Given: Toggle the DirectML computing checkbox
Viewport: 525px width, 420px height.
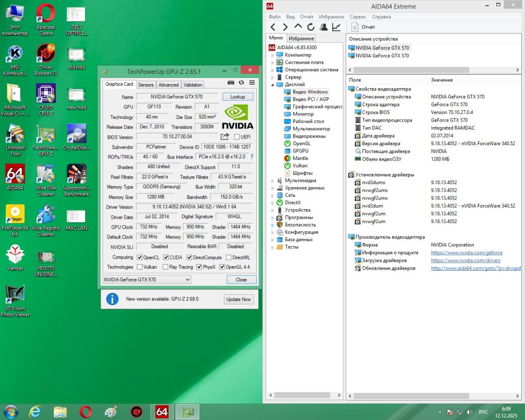Looking at the screenshot, I should point(229,257).
